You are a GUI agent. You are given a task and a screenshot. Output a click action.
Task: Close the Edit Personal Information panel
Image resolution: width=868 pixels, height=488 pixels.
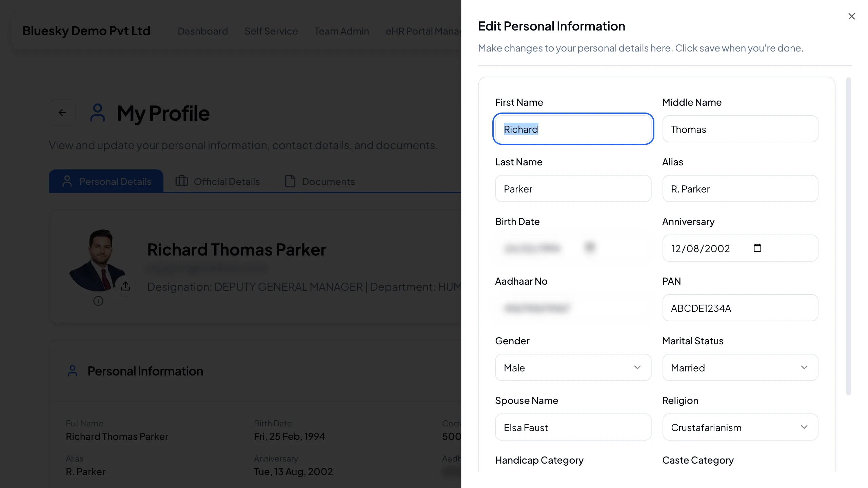851,16
